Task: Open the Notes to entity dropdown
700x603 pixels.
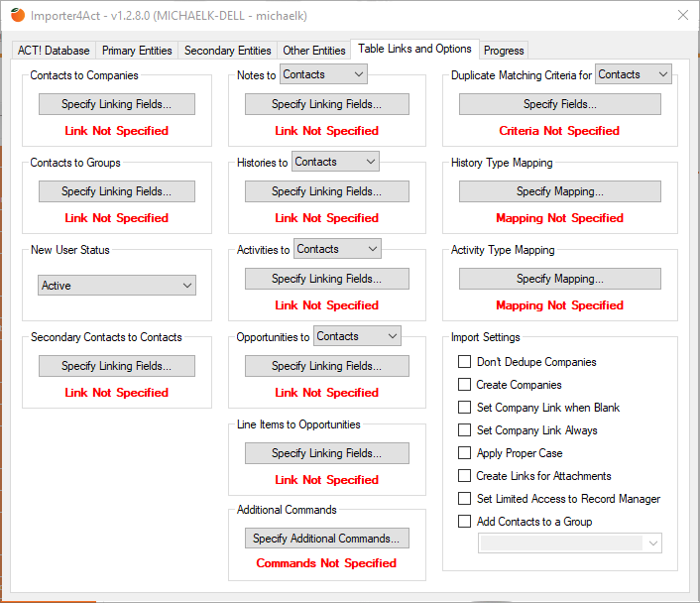Action: 323,74
